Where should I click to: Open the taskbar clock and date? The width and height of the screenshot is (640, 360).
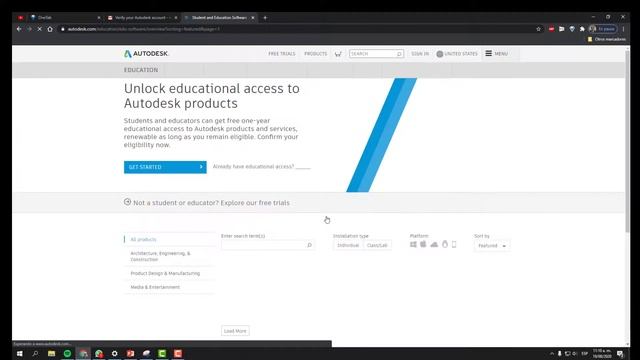coord(602,353)
